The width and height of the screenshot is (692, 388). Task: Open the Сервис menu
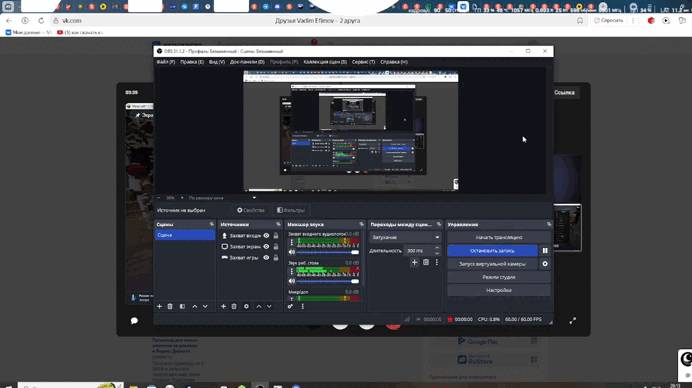point(364,62)
